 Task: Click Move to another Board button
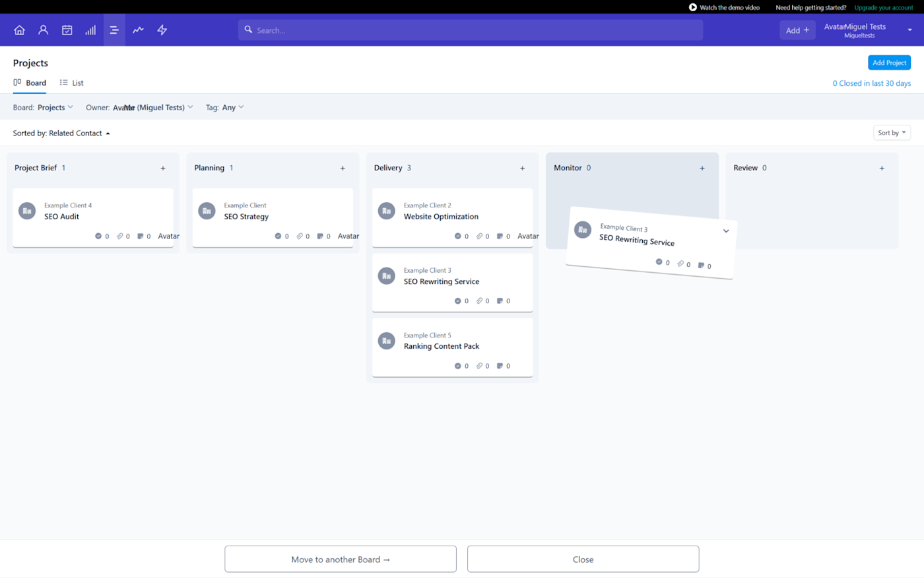[341, 559]
